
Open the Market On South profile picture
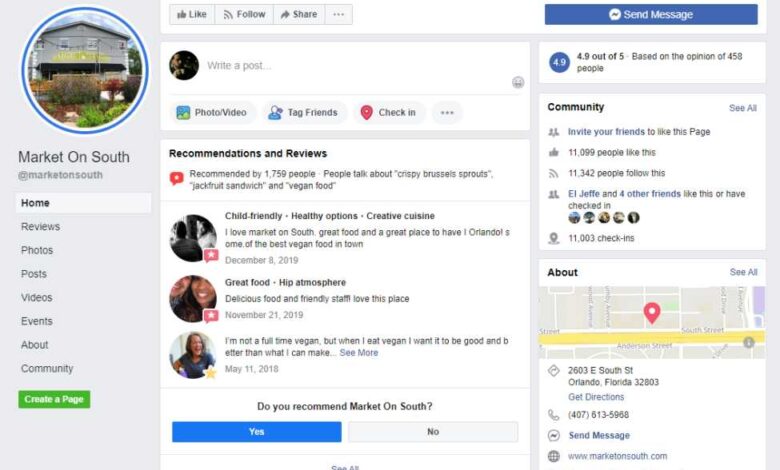pyautogui.click(x=84, y=70)
